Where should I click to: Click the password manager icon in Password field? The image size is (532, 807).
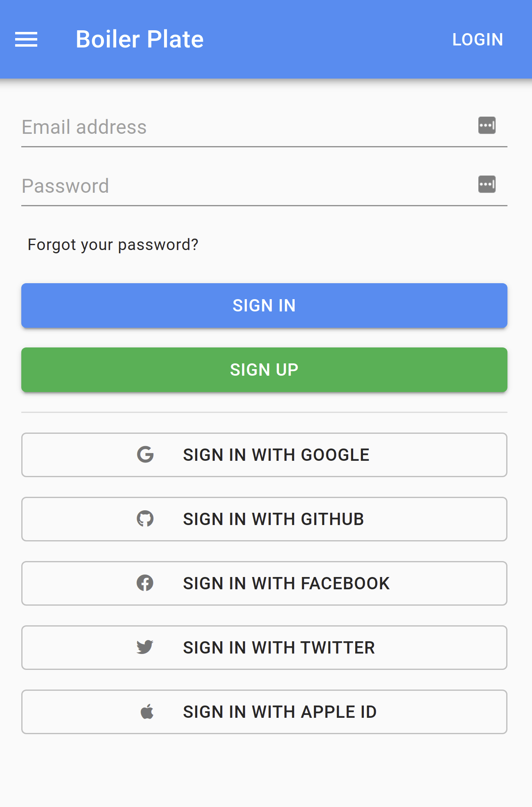pyautogui.click(x=487, y=184)
